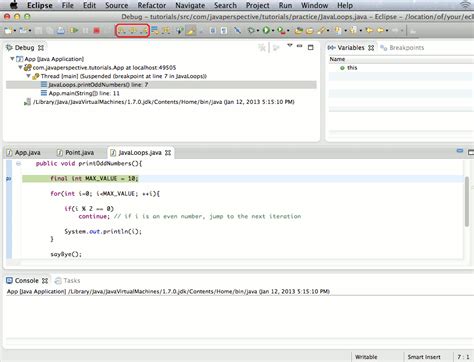Image resolution: width=474 pixels, height=362 pixels.
Task: Click the Suspend debug toolbar icon
Action: [85, 31]
